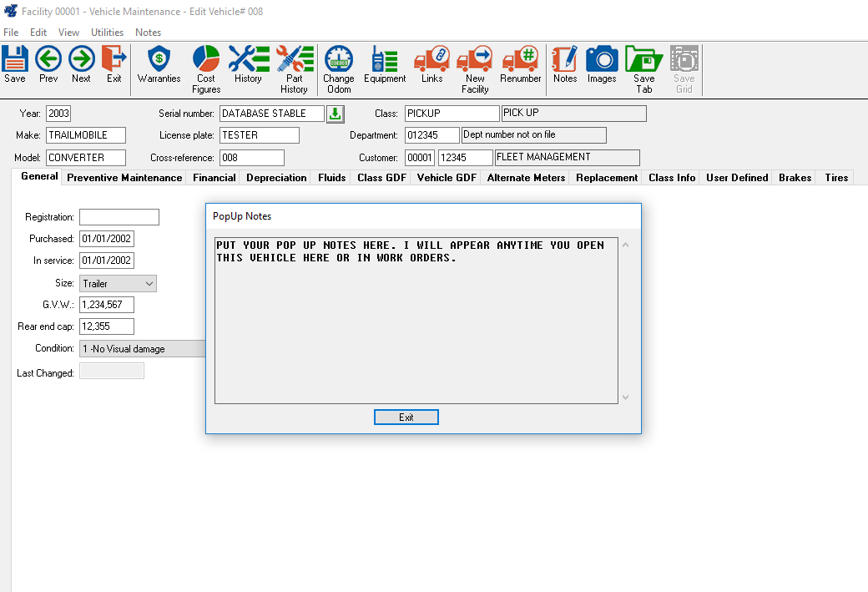Click the License plate field

point(259,135)
